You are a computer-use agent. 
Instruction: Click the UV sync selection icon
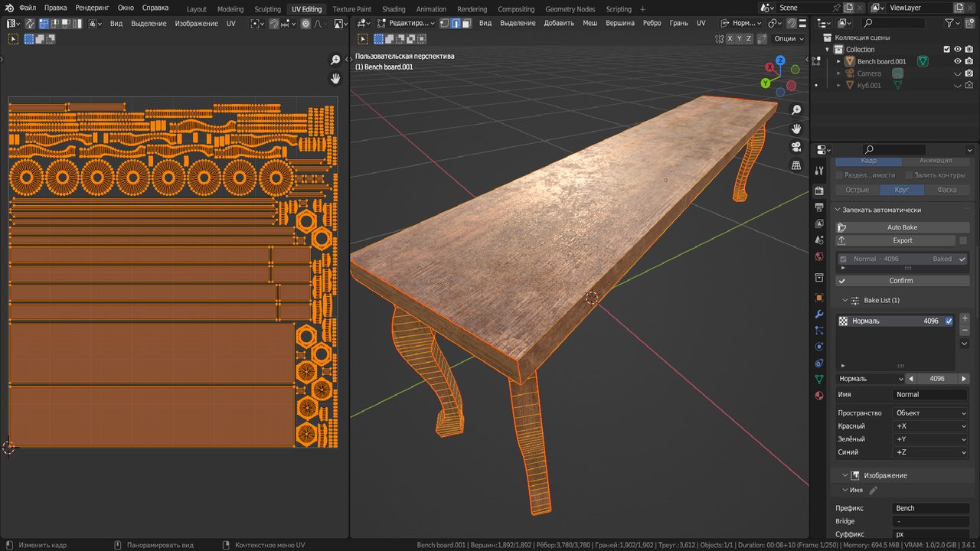(x=30, y=23)
